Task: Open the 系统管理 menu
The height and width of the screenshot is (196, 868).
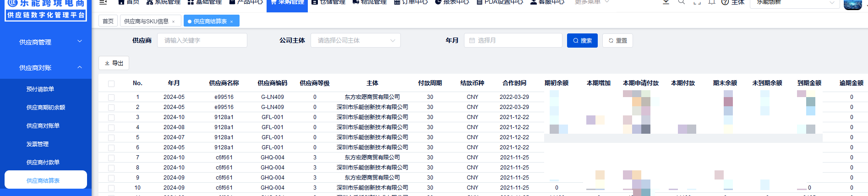Action: (x=164, y=2)
